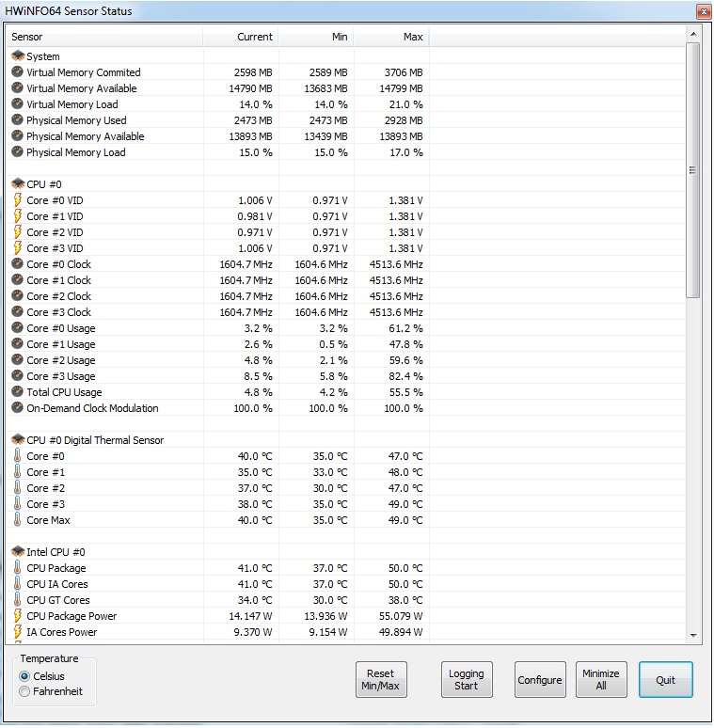Click the Current column header
The height and width of the screenshot is (728, 714).
[241, 37]
